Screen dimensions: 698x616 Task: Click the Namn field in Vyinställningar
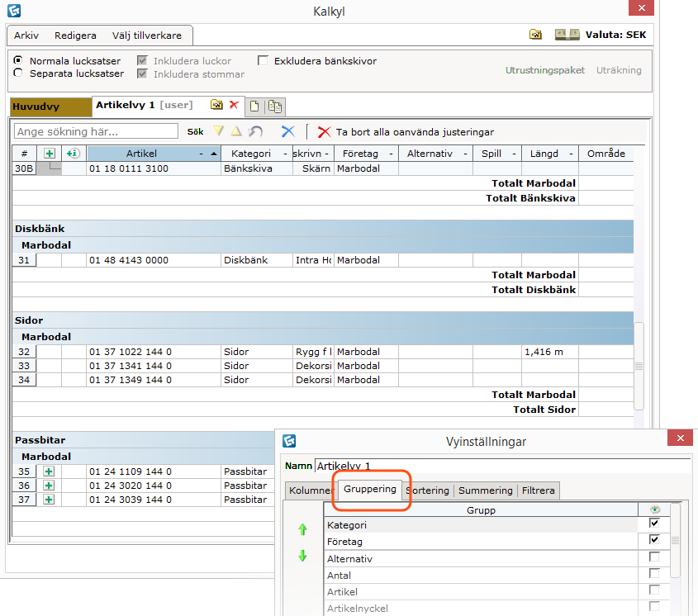pyautogui.click(x=503, y=466)
